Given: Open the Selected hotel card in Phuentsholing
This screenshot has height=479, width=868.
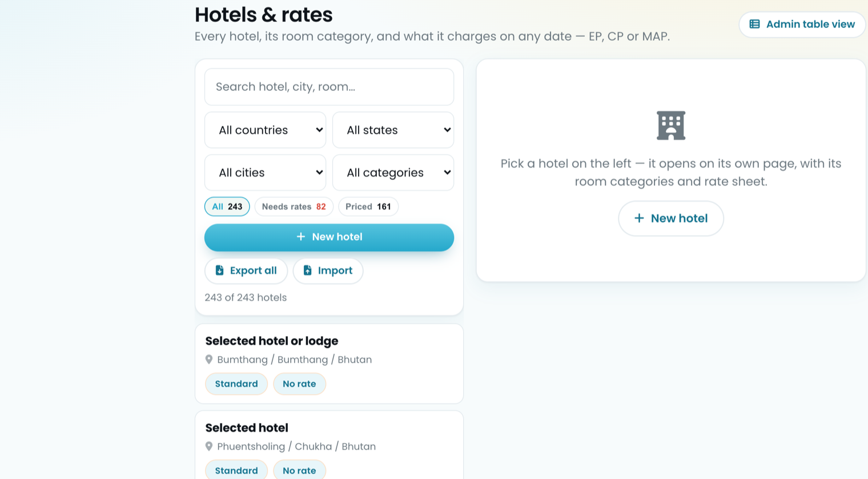Looking at the screenshot, I should coord(329,445).
